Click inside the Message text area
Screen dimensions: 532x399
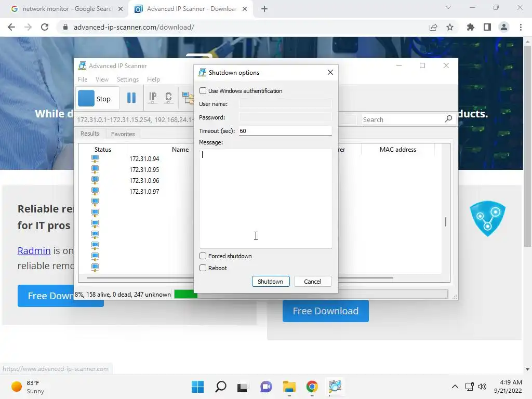265,198
